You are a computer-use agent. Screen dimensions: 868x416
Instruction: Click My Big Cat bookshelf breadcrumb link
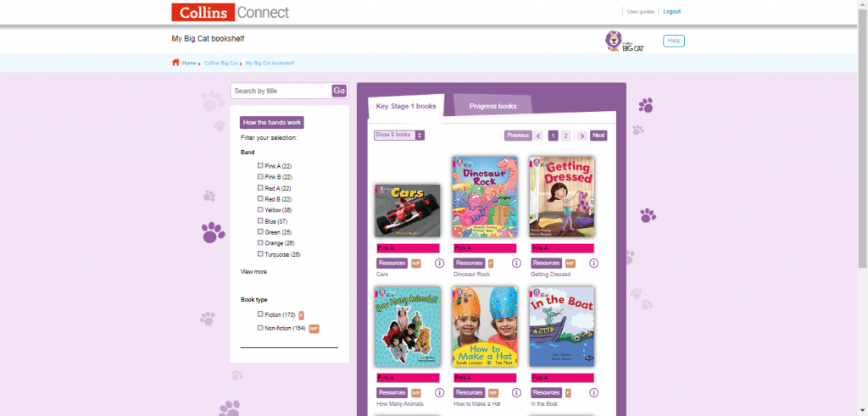tap(270, 63)
